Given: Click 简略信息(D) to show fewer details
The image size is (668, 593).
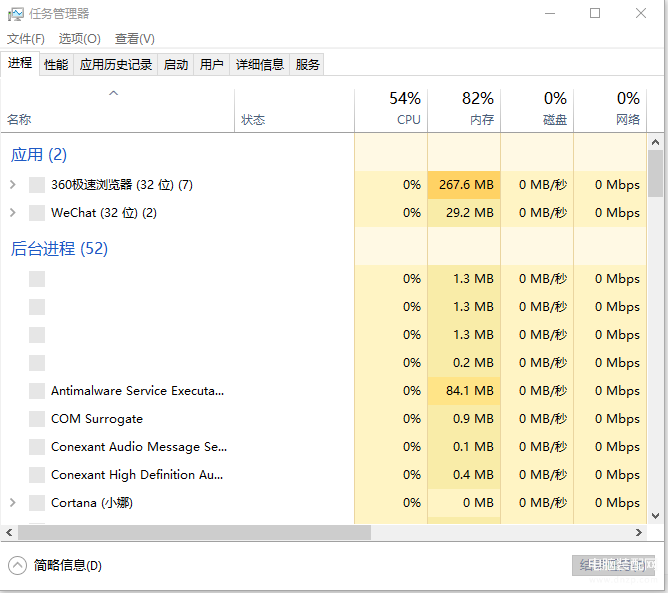Looking at the screenshot, I should 68,565.
